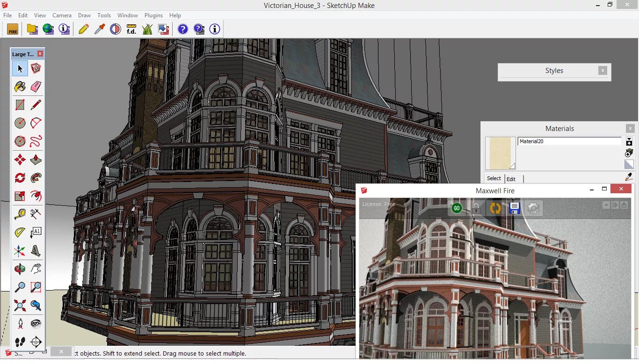
Task: Select the Polygon drawing tool
Action: [x=20, y=141]
